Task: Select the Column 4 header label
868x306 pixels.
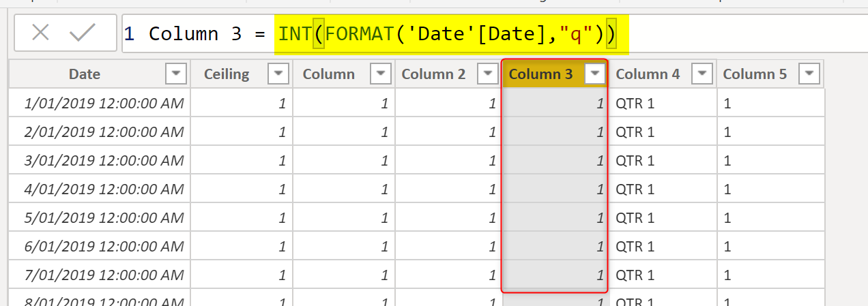Action: pyautogui.click(x=648, y=74)
